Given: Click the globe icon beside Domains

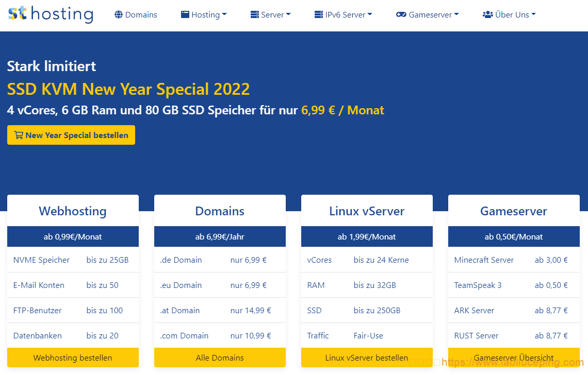Looking at the screenshot, I should [119, 14].
